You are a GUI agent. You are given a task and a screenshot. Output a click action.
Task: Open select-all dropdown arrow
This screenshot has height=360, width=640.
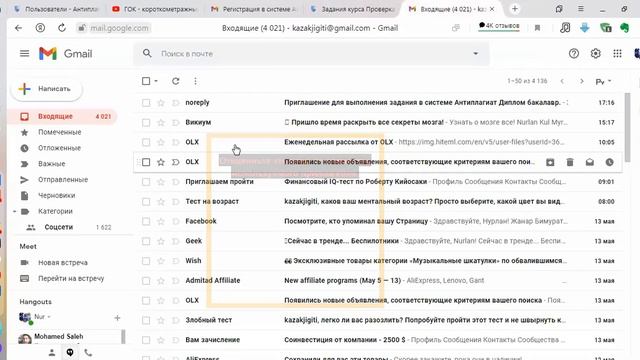point(156,81)
